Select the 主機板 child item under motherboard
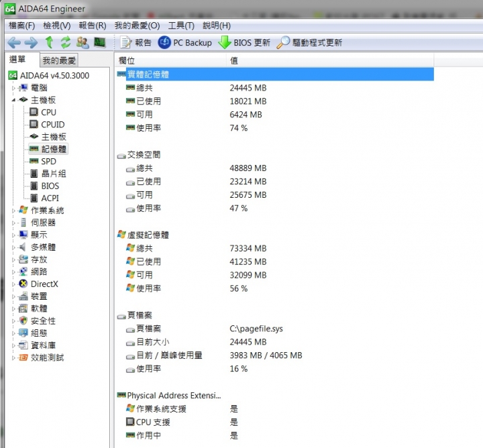This screenshot has height=448, width=483. (54, 137)
